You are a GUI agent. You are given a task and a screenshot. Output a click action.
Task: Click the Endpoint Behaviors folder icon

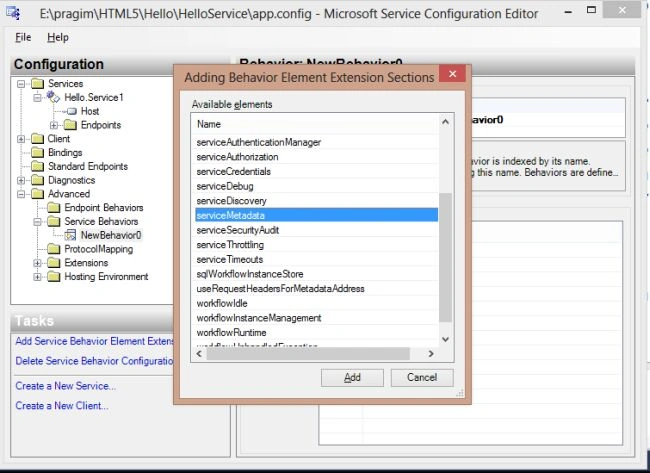tap(53, 207)
